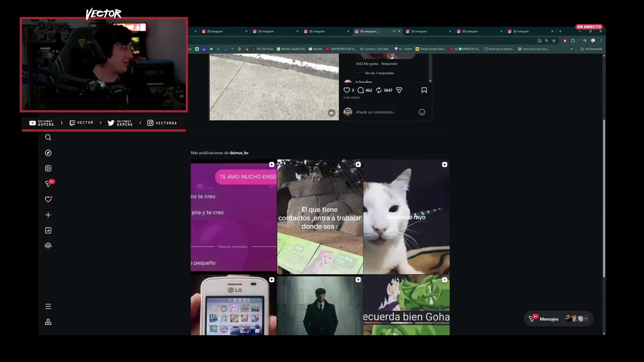
Task: Open the Dashboard chart icon
Action: point(48,230)
